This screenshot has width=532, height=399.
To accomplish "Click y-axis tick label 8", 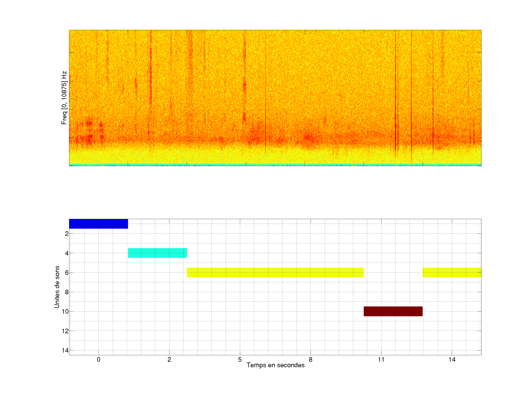I will point(67,292).
